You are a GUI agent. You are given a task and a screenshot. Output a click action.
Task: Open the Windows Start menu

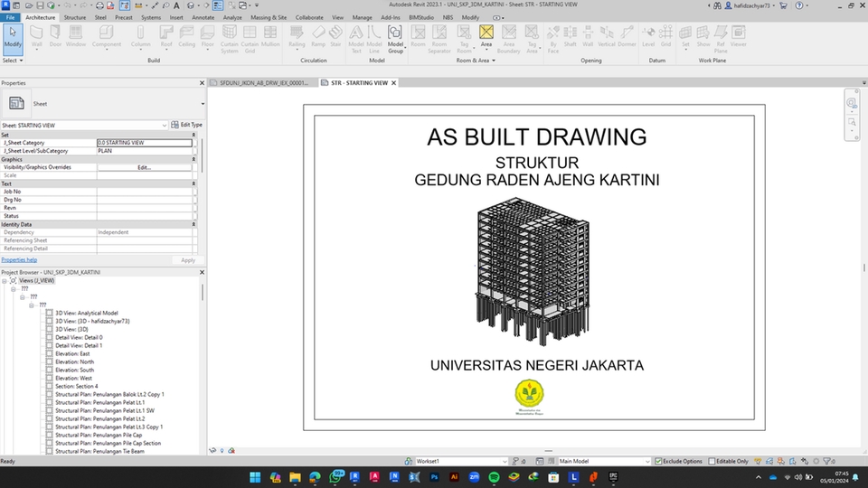point(255,477)
